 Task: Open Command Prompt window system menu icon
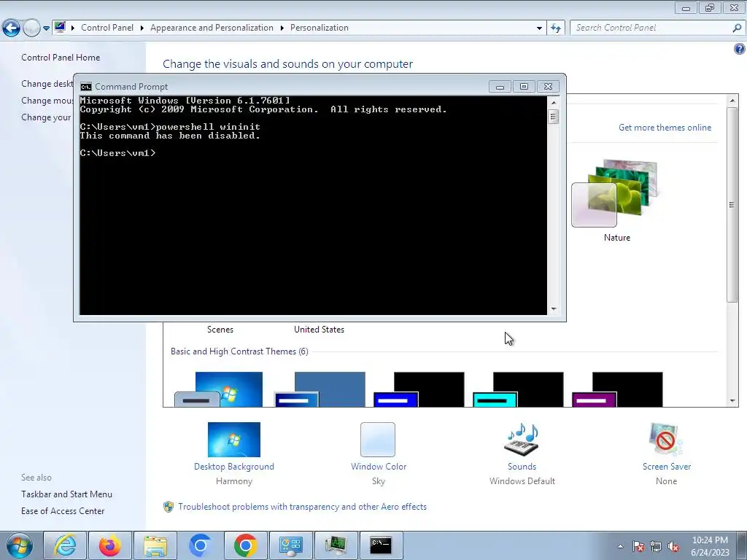coord(86,87)
